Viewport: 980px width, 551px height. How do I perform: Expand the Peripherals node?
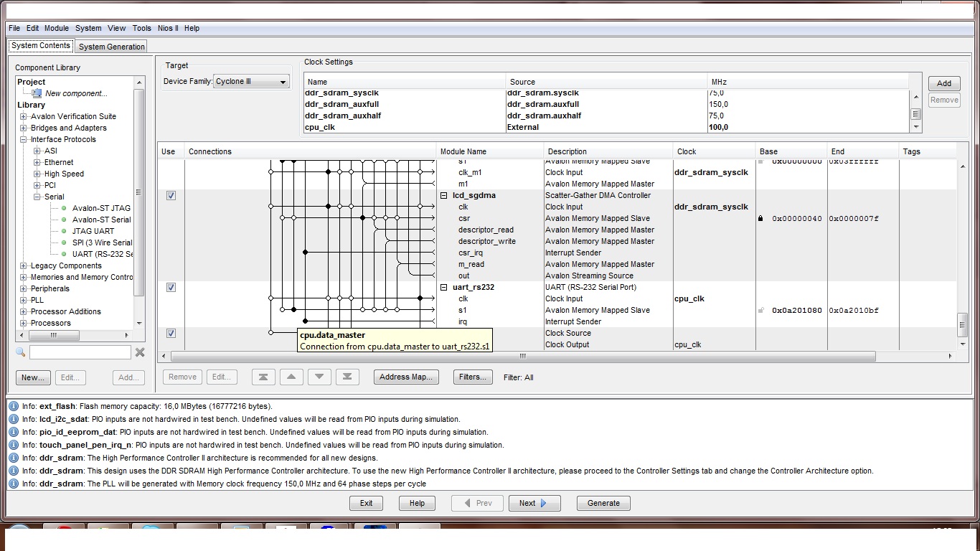[x=24, y=288]
